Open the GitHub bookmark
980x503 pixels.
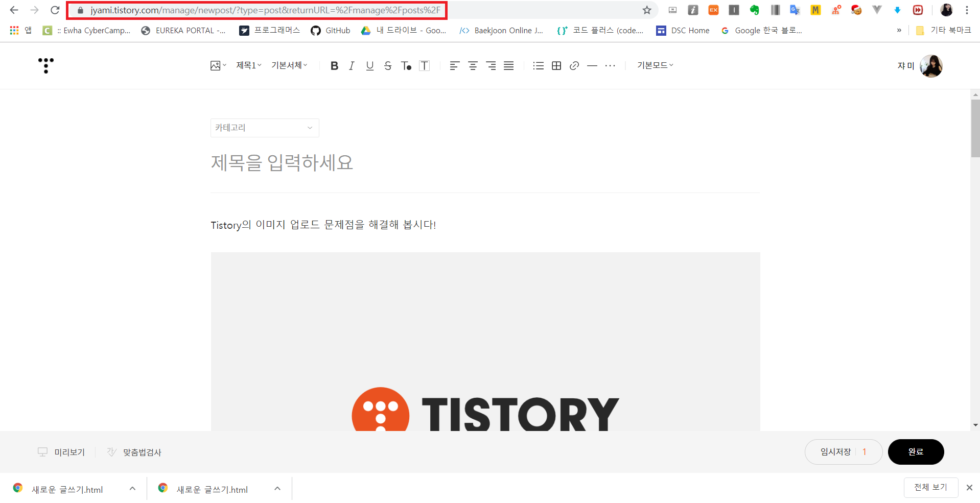(x=331, y=31)
